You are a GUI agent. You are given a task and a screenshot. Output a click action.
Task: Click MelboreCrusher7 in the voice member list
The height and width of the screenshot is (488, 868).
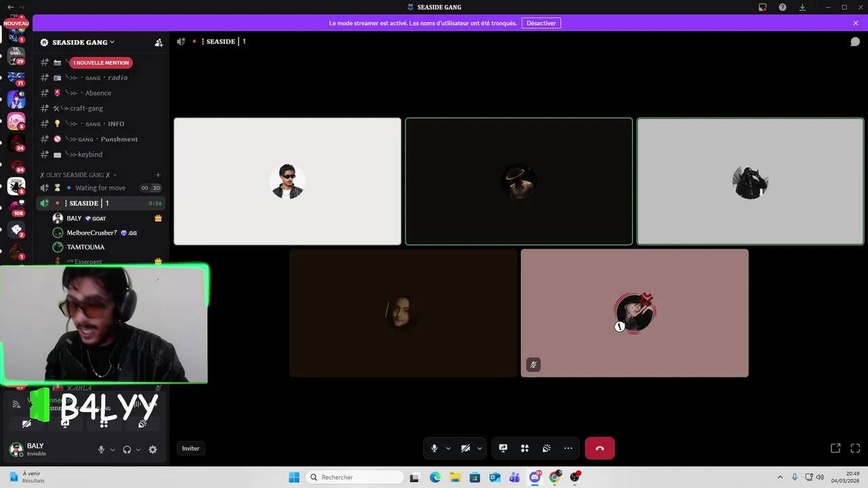click(x=107, y=232)
